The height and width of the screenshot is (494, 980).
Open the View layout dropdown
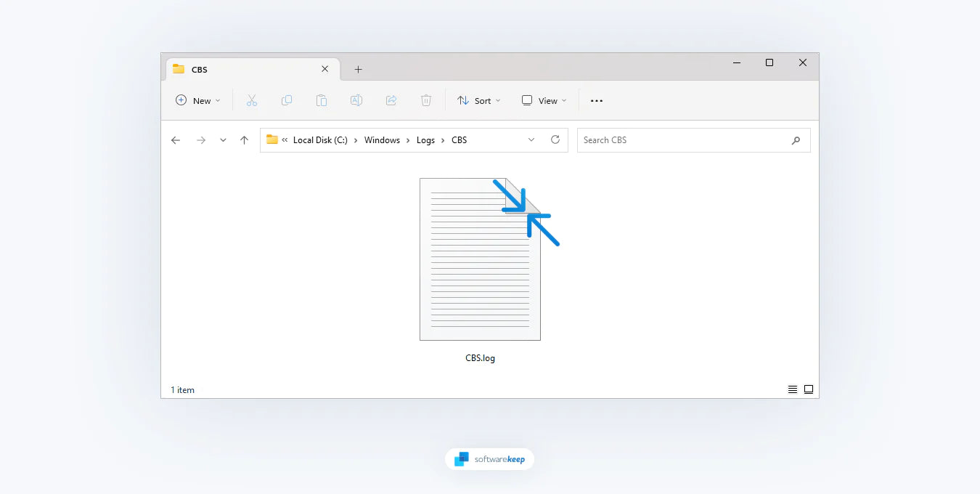click(x=544, y=101)
